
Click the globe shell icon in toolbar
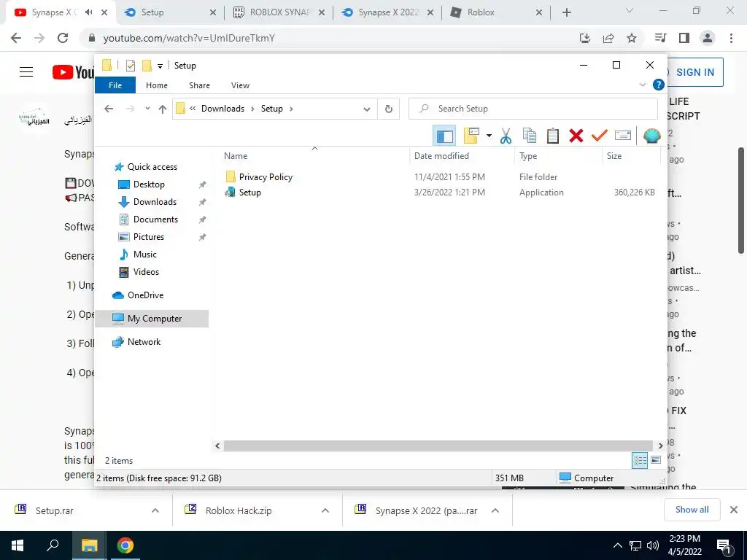pos(651,136)
